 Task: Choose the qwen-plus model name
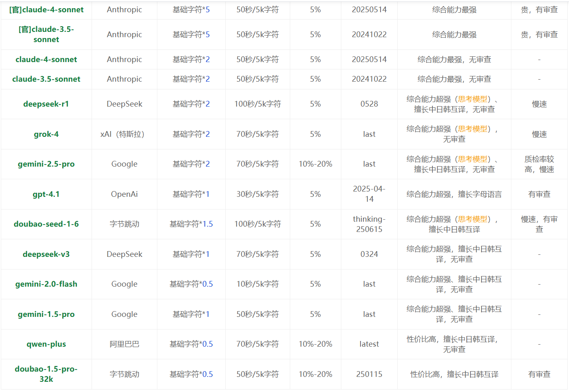point(46,344)
